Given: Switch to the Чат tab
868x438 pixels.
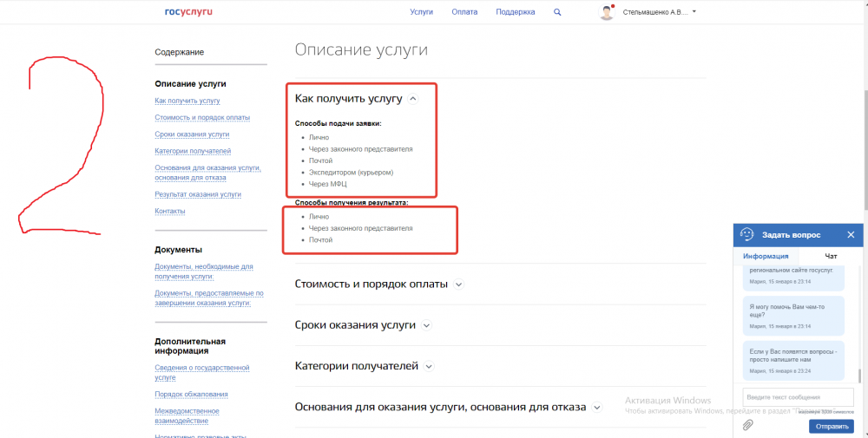Looking at the screenshot, I should pyautogui.click(x=831, y=256).
